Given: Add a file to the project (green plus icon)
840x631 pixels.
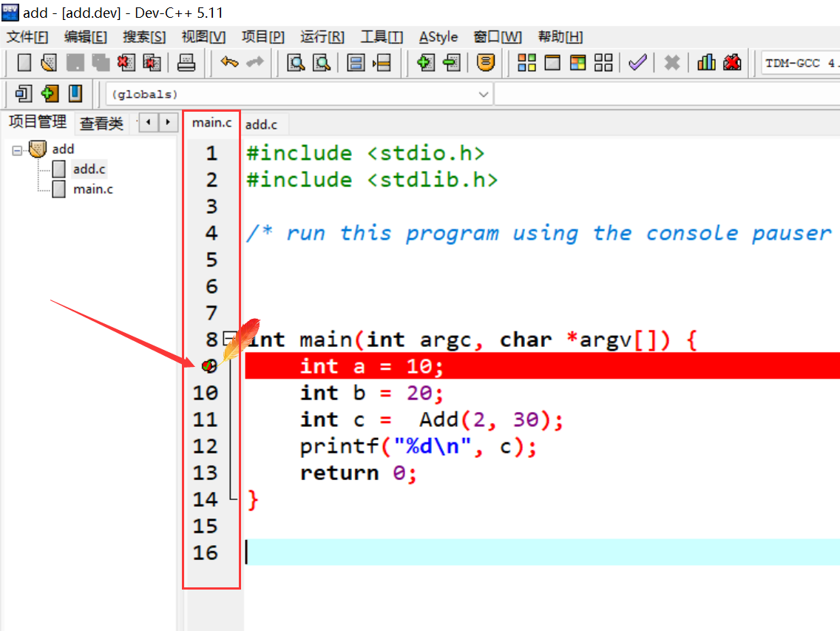Looking at the screenshot, I should pyautogui.click(x=425, y=63).
